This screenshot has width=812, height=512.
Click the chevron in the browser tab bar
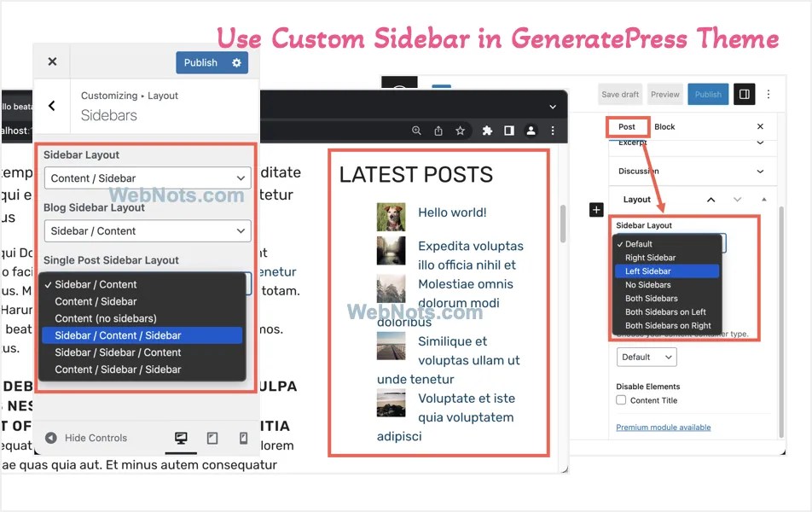[x=553, y=107]
